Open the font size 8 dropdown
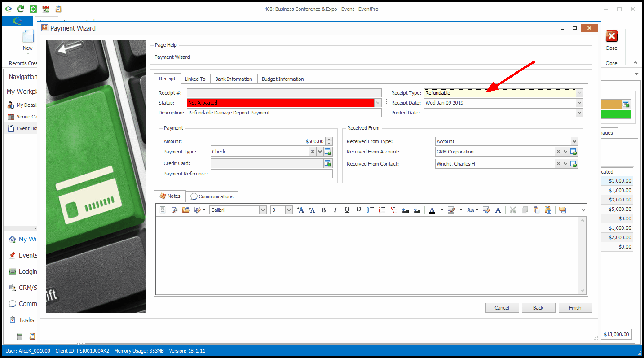Viewport: 644px width, 358px height. click(289, 210)
